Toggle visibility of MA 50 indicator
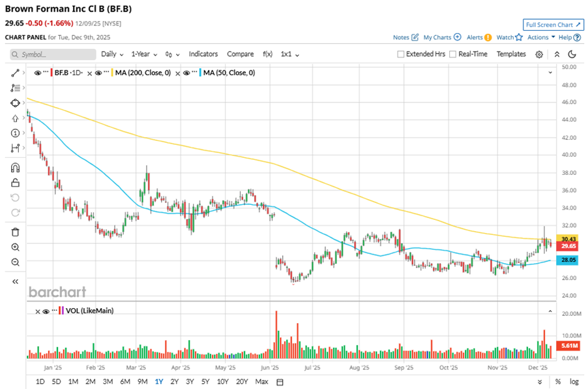This screenshot has width=588, height=389. tap(186, 73)
